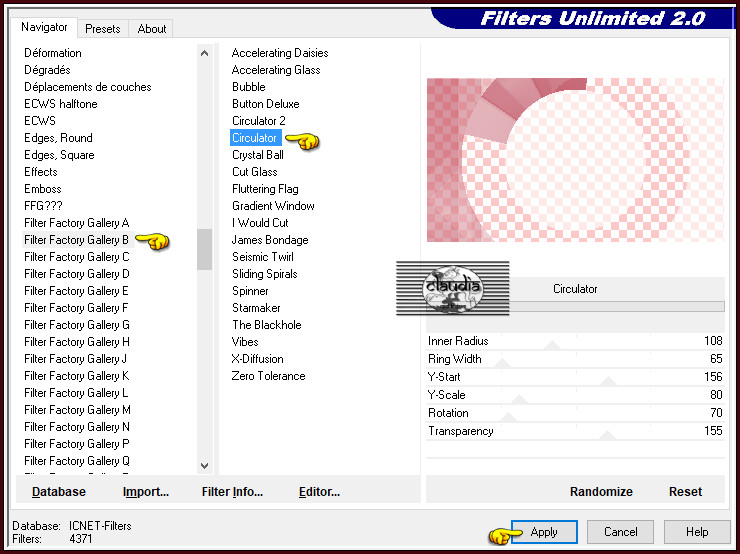
Task: Select the Emboss category
Action: (43, 189)
